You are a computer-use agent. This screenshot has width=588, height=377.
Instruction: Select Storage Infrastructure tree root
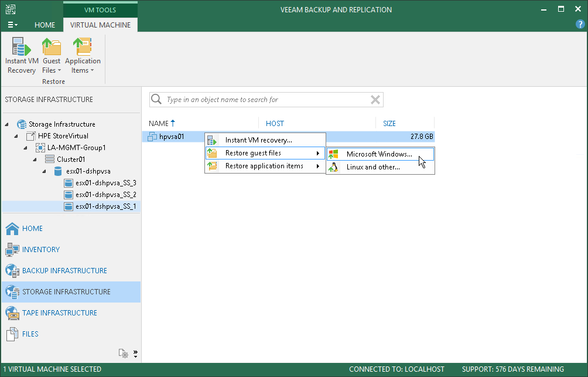(62, 124)
